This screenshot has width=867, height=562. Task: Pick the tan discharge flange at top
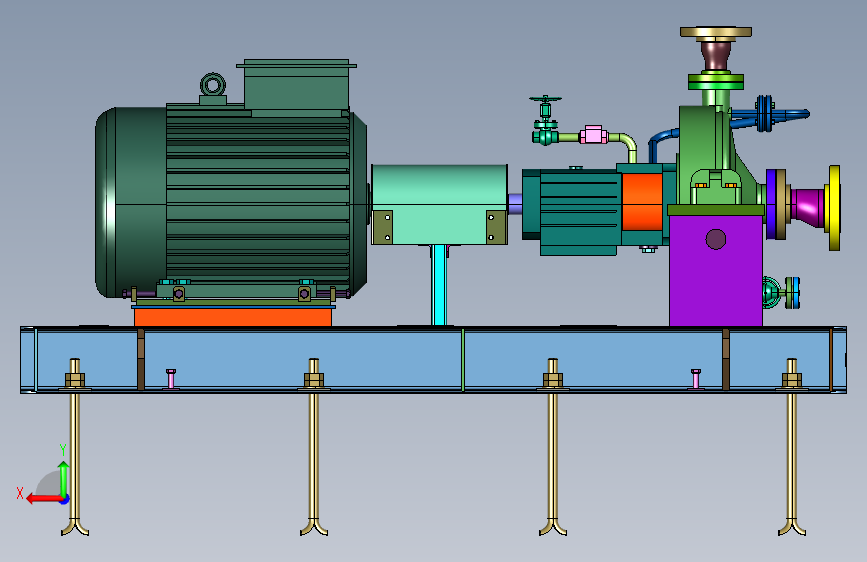[715, 33]
